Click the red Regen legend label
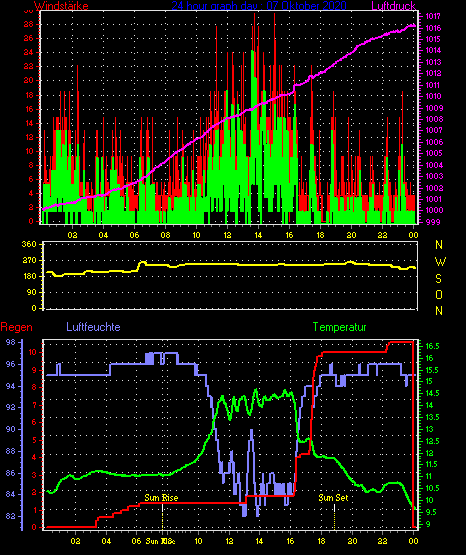 pos(16,327)
